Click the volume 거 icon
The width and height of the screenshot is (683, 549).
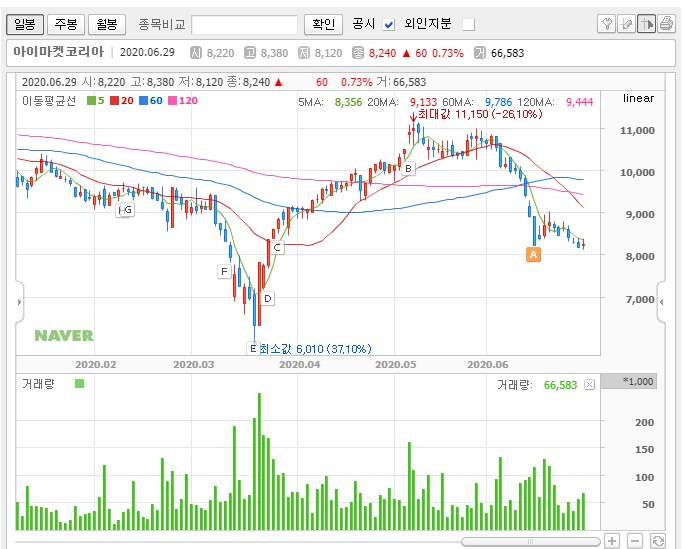click(x=480, y=53)
